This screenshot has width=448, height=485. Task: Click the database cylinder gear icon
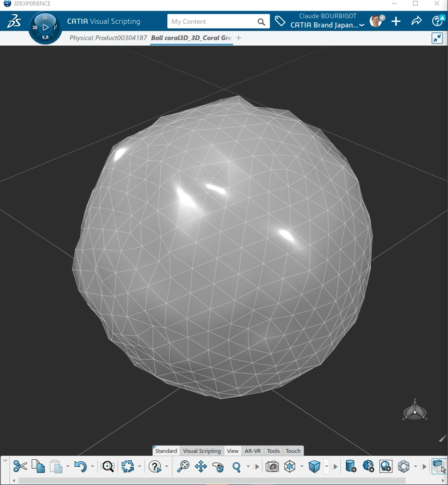coord(350,466)
